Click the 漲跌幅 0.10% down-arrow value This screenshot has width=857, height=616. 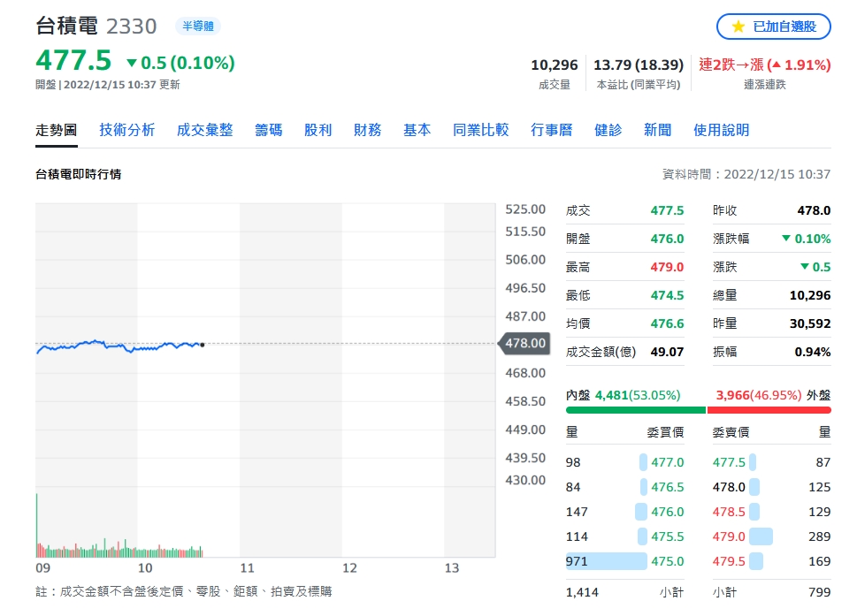[807, 240]
